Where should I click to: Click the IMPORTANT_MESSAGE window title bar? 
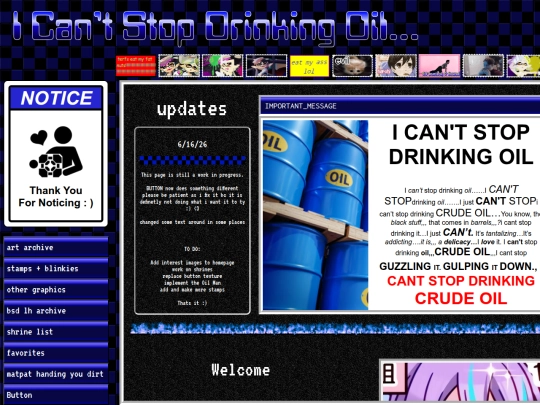click(400, 106)
